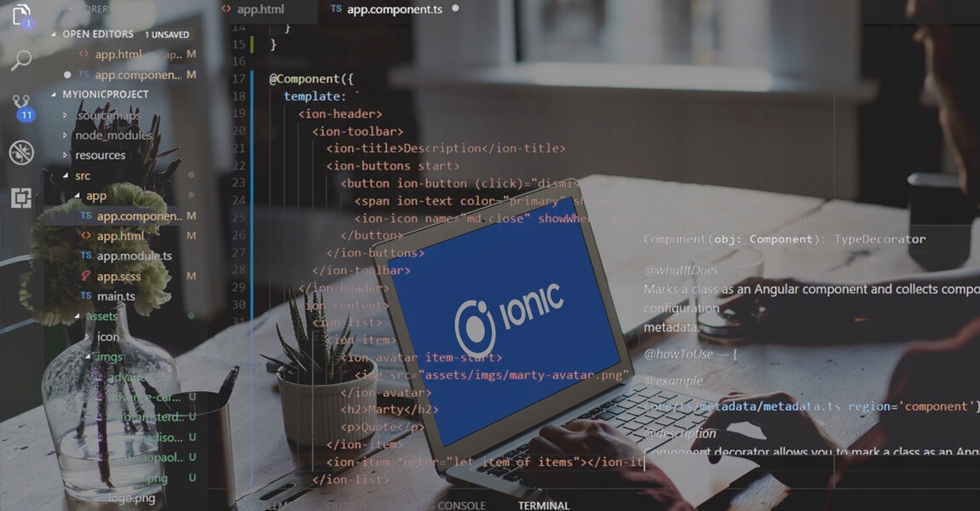Click '@whatItDoes' in hover tooltip
This screenshot has height=511, width=980.
coord(681,270)
